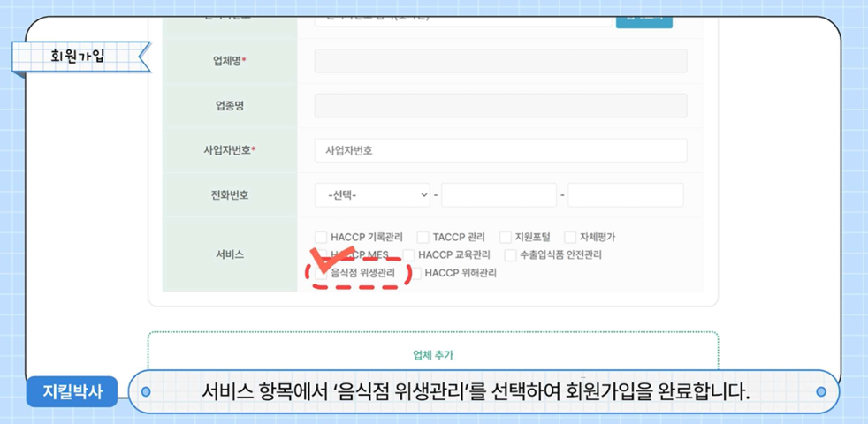Click the 사업자번호 input field
868x424 pixels.
pyautogui.click(x=500, y=150)
